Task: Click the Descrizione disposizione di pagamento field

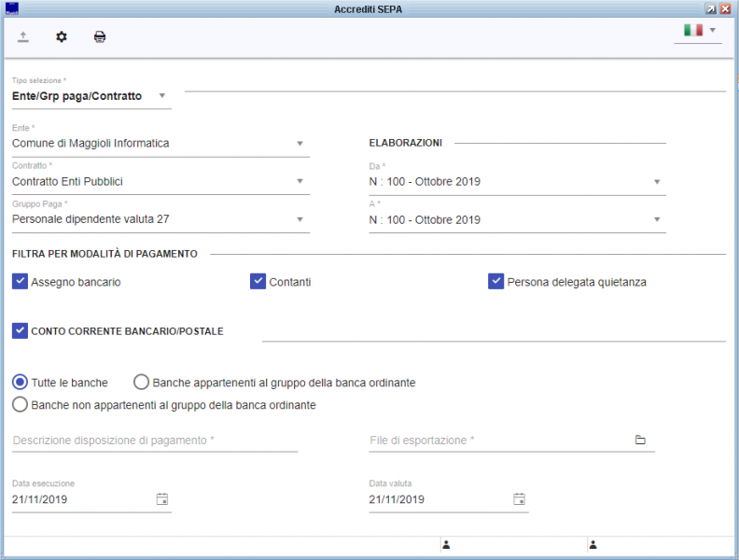Action: (155, 440)
